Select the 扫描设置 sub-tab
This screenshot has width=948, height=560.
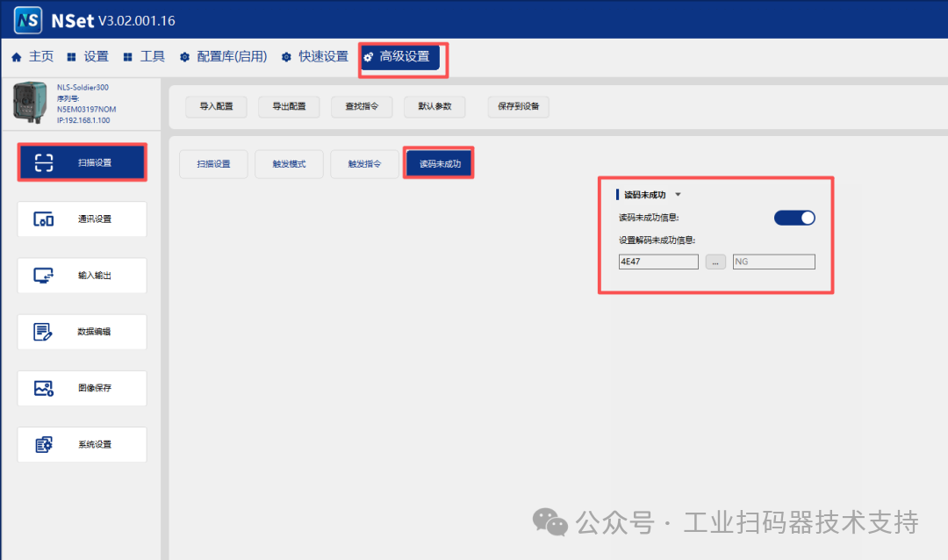[x=213, y=164]
